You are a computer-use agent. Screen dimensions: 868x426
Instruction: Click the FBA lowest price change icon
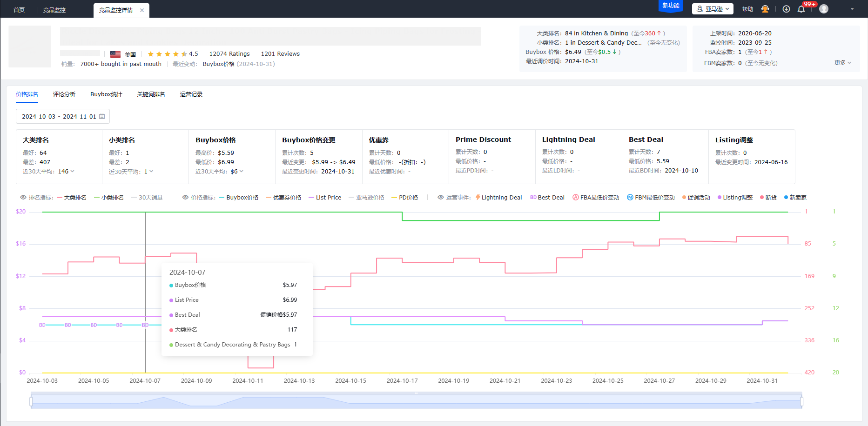[x=576, y=197]
